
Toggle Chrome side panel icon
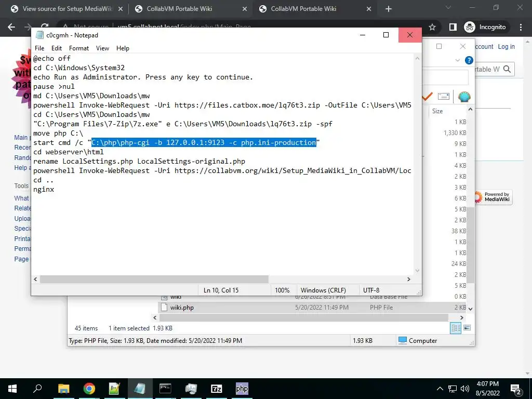(x=453, y=27)
